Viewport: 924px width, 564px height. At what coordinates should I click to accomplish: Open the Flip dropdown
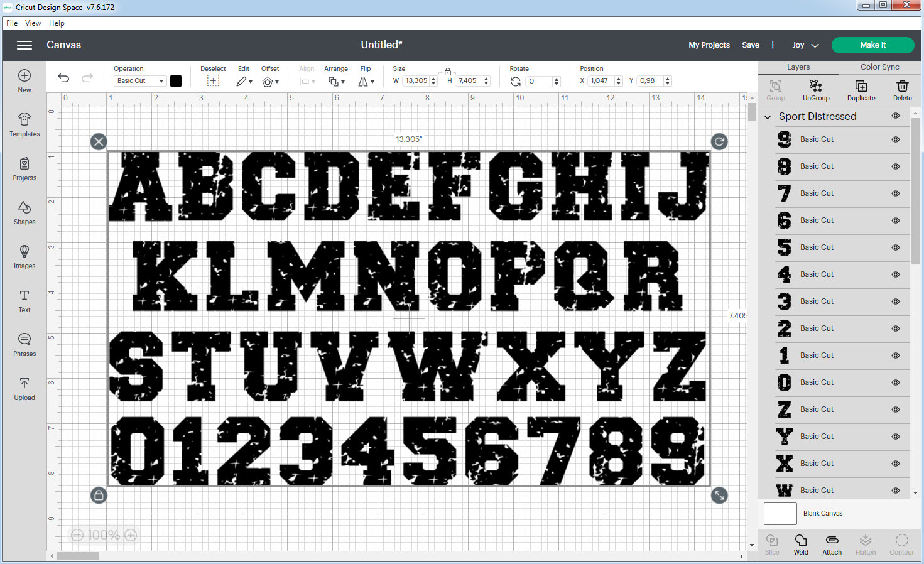pyautogui.click(x=366, y=81)
